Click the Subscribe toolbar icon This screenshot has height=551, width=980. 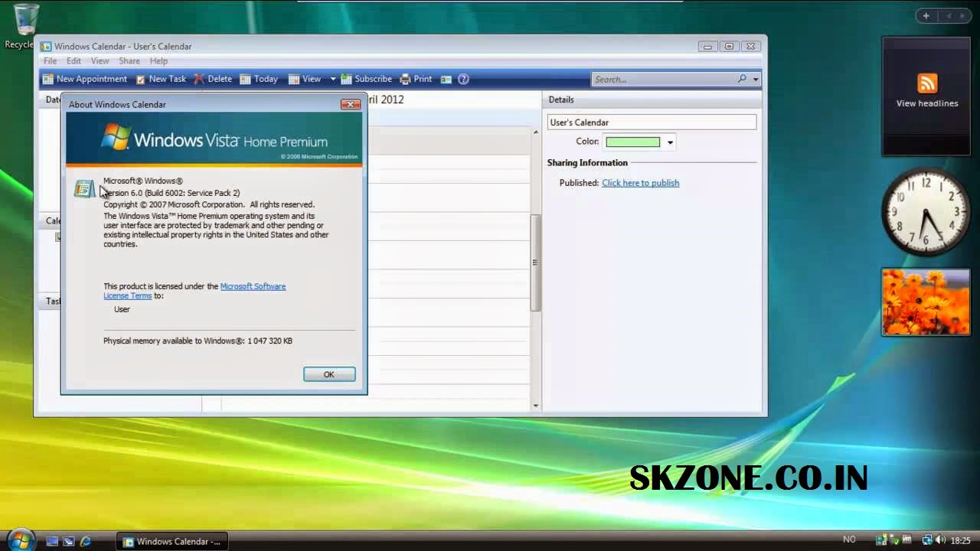pos(346,79)
